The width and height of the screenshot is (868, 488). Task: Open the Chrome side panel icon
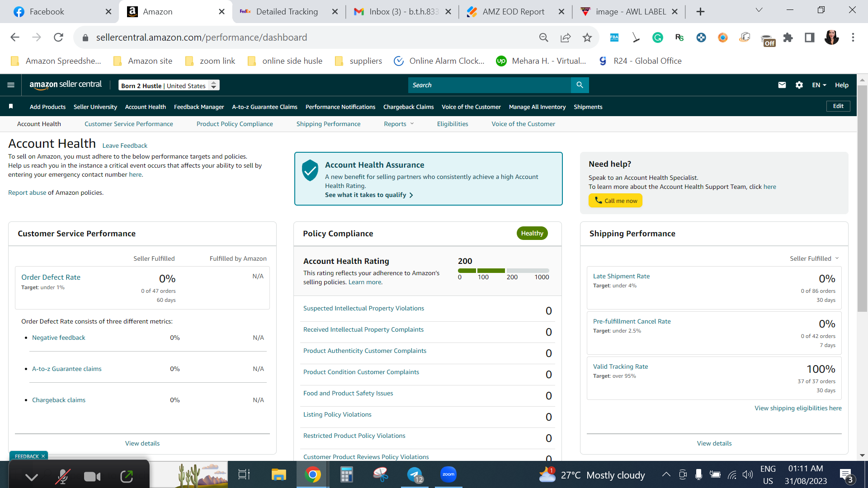(x=810, y=38)
